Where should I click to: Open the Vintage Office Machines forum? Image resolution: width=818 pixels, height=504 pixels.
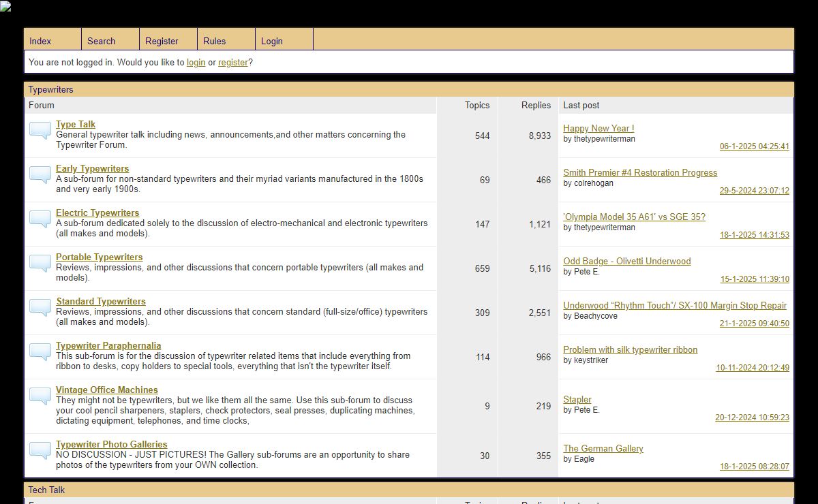point(107,390)
